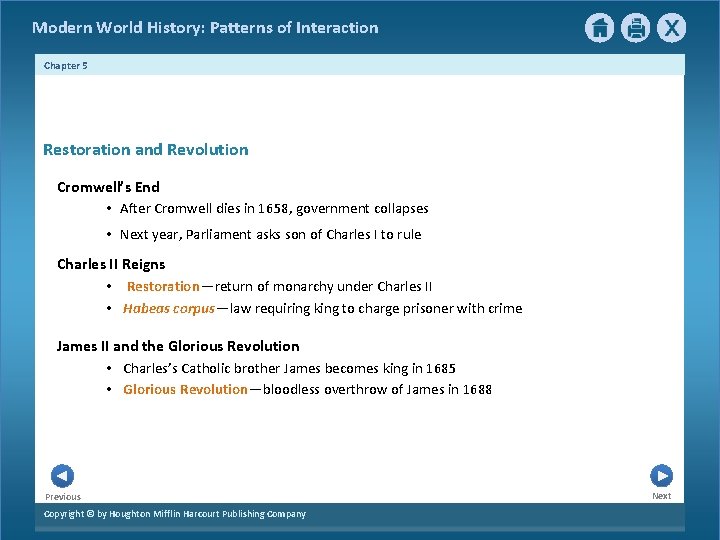Click the 'Charles II Reigns' subheading
The width and height of the screenshot is (720, 540).
[111, 264]
